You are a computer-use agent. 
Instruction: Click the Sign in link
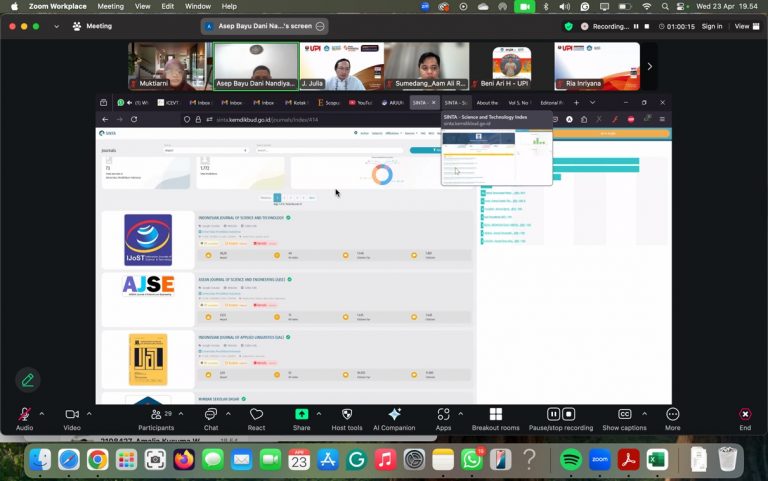pyautogui.click(x=712, y=26)
